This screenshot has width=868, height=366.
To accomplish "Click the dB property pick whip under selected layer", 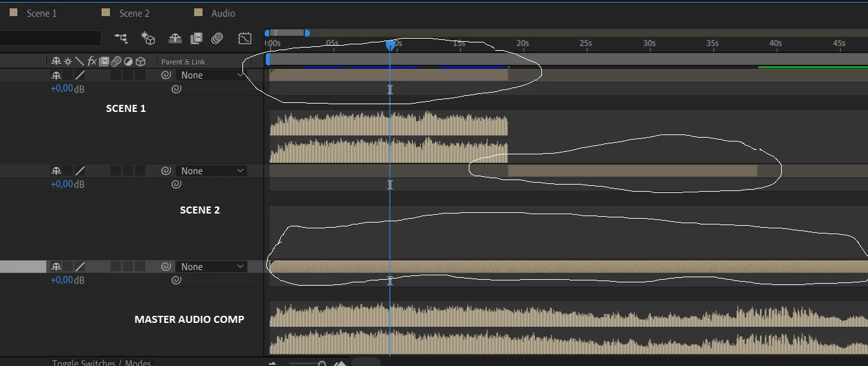I will [x=176, y=280].
